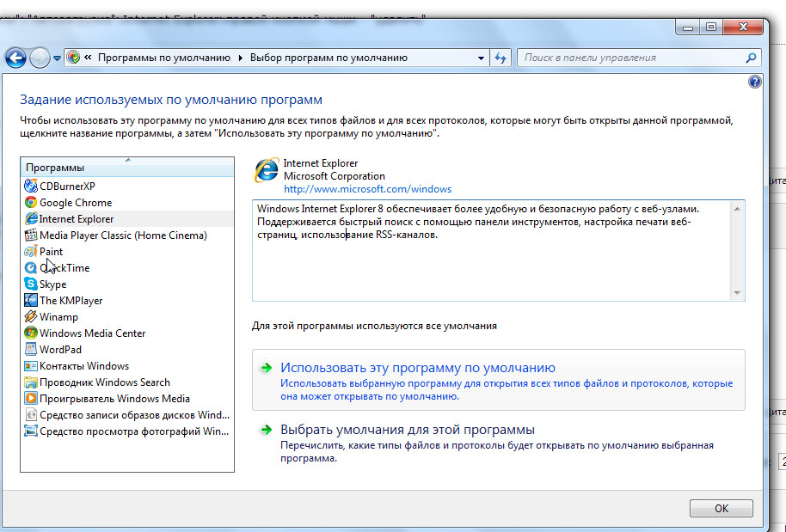This screenshot has width=786, height=532.
Task: Click the description box scroll down arrow
Action: 737,292
